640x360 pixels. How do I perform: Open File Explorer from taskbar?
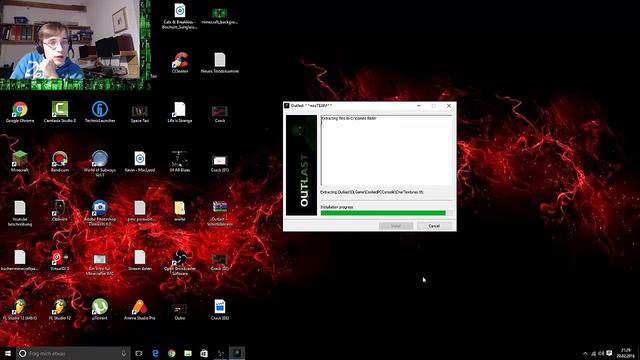click(188, 353)
